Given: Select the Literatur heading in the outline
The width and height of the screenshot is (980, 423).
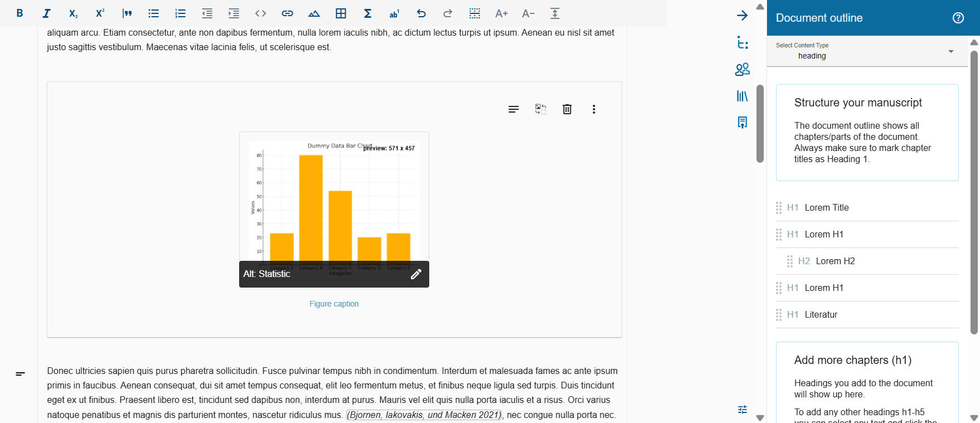Looking at the screenshot, I should click(x=821, y=315).
